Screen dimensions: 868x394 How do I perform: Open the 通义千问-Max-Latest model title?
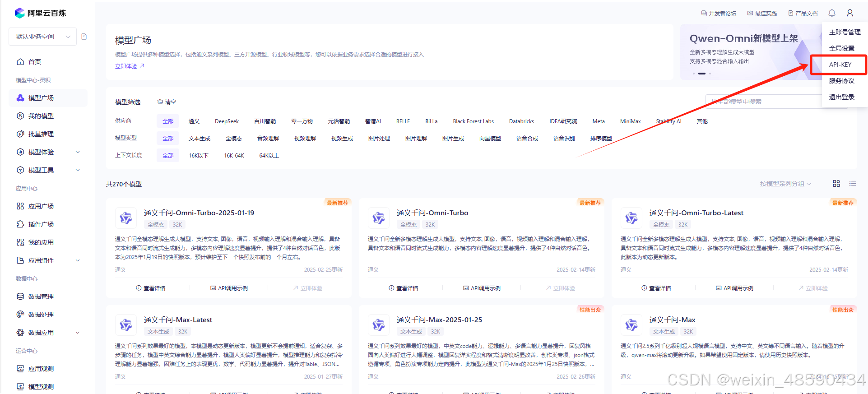click(x=178, y=320)
